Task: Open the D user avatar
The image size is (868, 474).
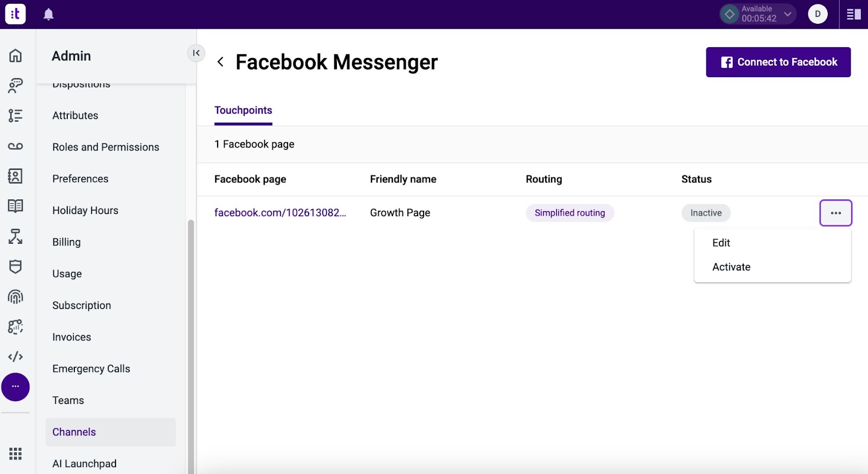Action: click(818, 14)
